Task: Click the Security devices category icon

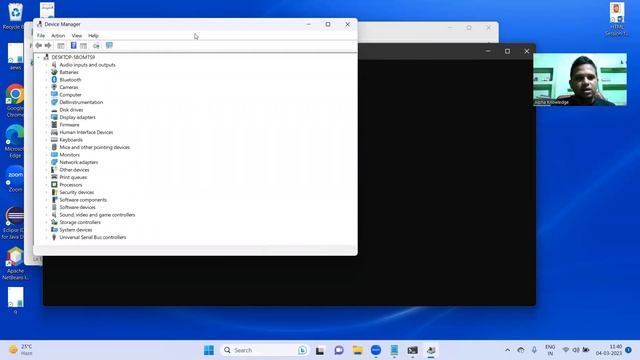Action: [x=54, y=192]
